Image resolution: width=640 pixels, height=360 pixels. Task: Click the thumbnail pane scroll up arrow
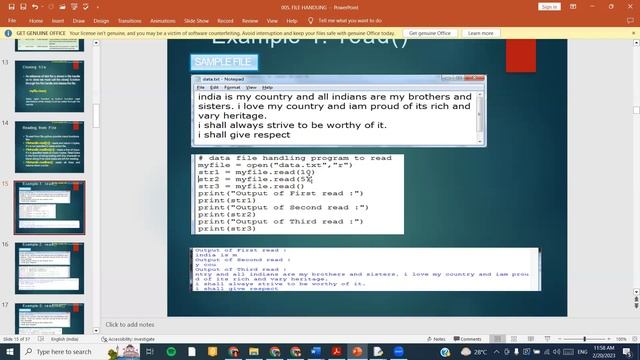[x=96, y=42]
